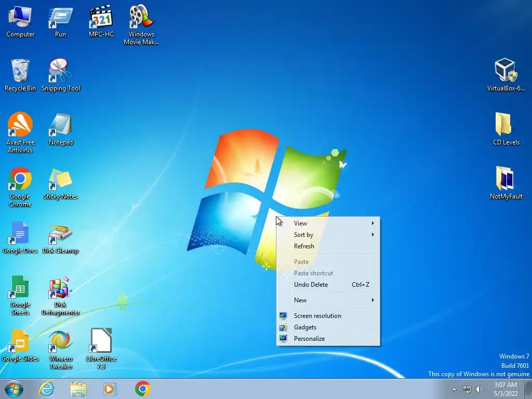This screenshot has height=399, width=532.
Task: Select the Recycle Bin icon
Action: [x=20, y=75]
